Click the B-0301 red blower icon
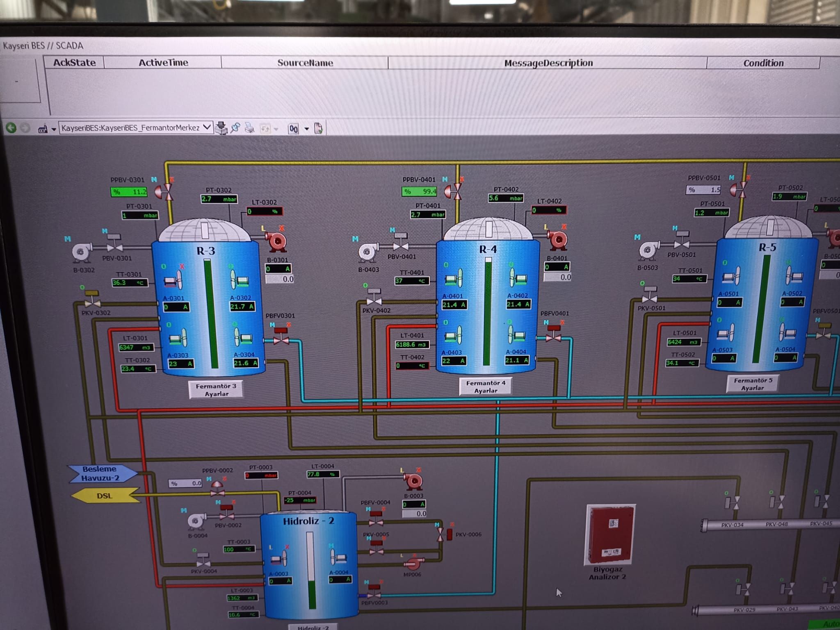Image resolution: width=840 pixels, height=630 pixels. tap(277, 242)
